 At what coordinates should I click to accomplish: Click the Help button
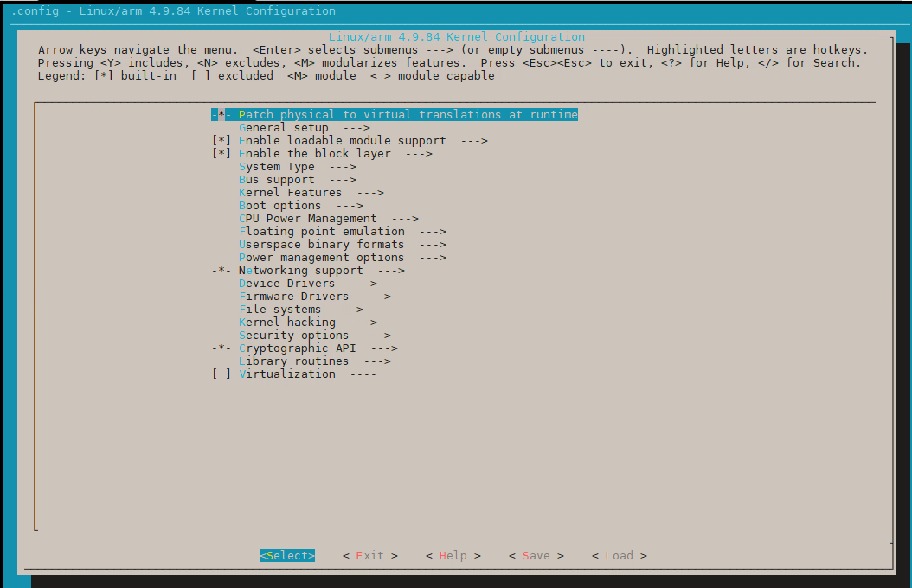[453, 555]
